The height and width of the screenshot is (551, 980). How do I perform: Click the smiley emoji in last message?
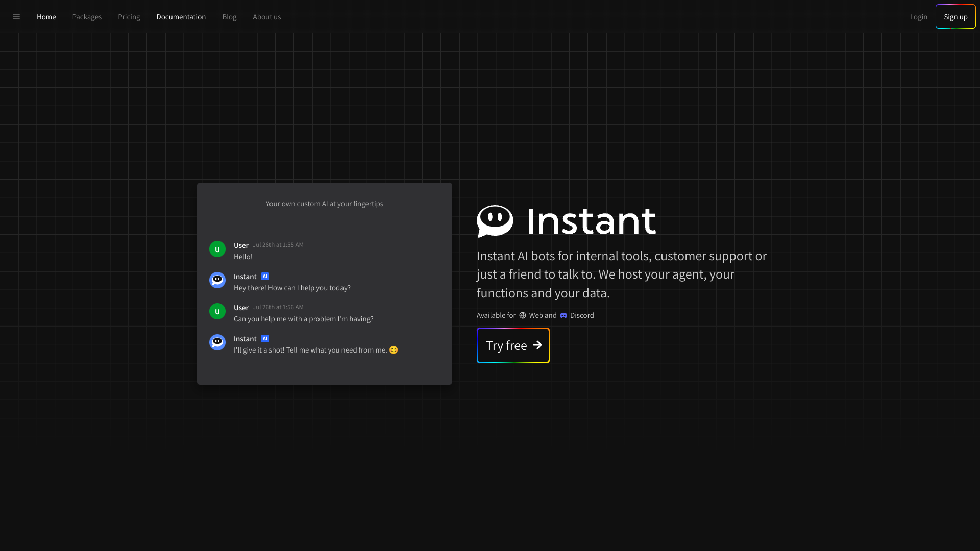tap(393, 350)
